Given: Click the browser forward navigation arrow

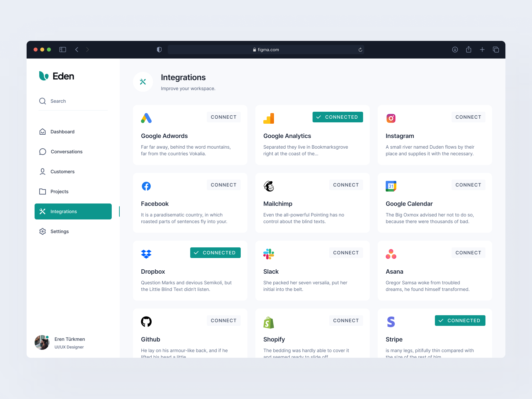Looking at the screenshot, I should pos(87,49).
